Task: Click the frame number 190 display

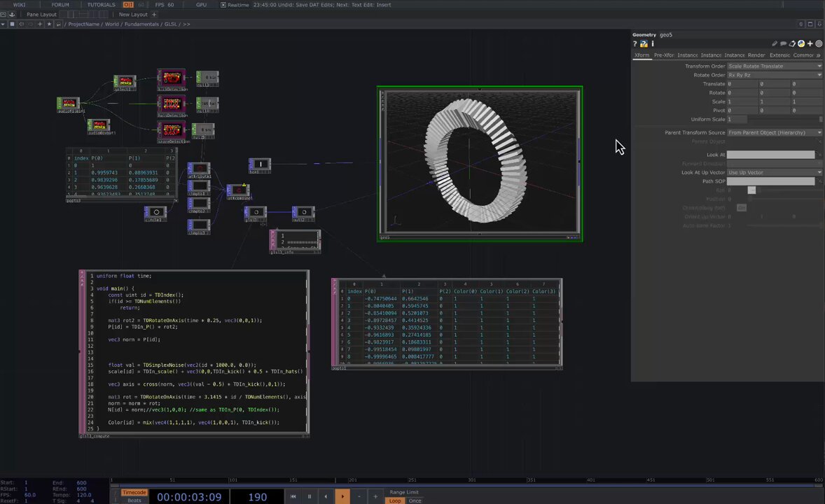Action: (x=257, y=496)
